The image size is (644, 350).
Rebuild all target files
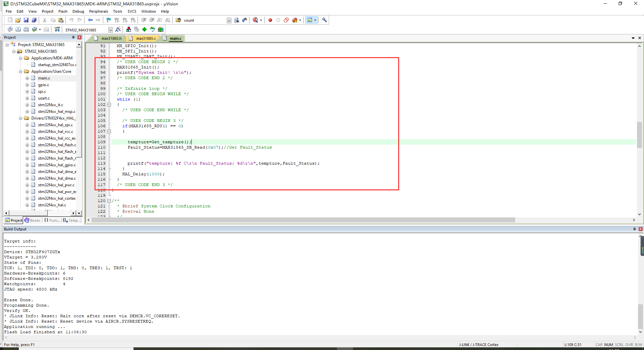26,29
